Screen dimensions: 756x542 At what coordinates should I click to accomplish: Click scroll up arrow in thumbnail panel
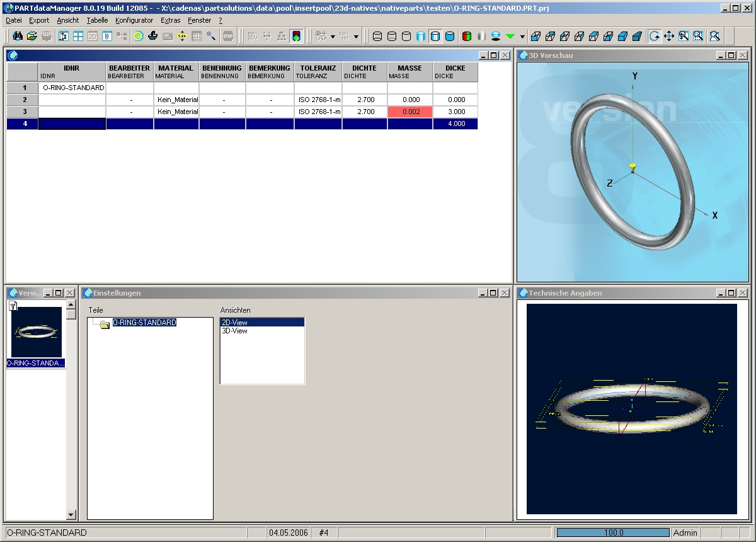[71, 305]
